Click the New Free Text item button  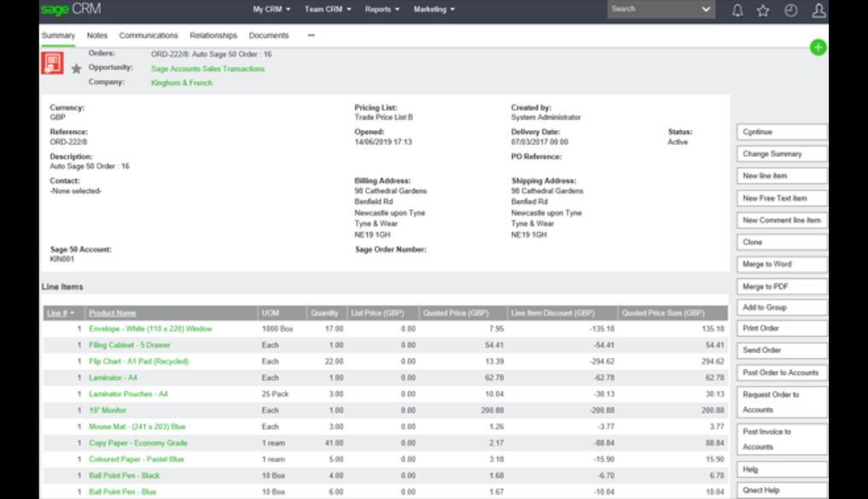point(782,198)
